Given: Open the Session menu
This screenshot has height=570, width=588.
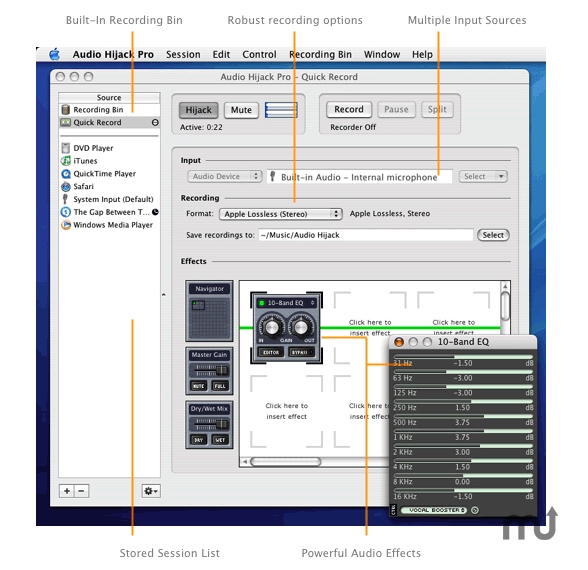Looking at the screenshot, I should (183, 54).
